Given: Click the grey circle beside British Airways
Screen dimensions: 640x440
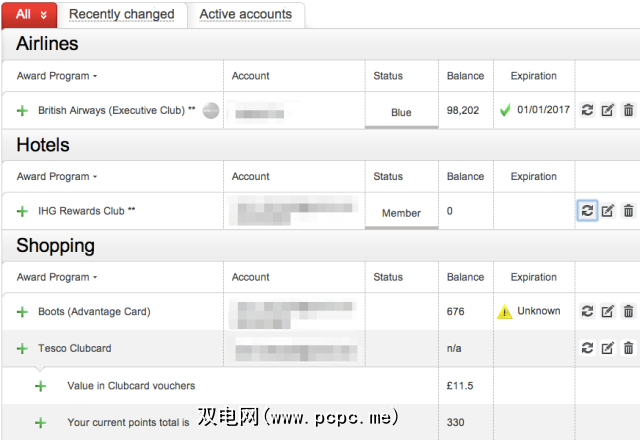Looking at the screenshot, I should [210, 111].
